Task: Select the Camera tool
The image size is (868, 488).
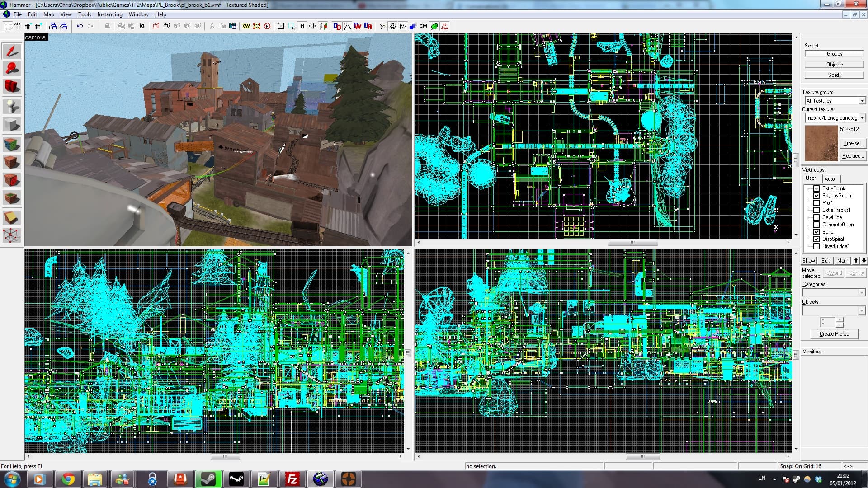Action: coord(12,86)
